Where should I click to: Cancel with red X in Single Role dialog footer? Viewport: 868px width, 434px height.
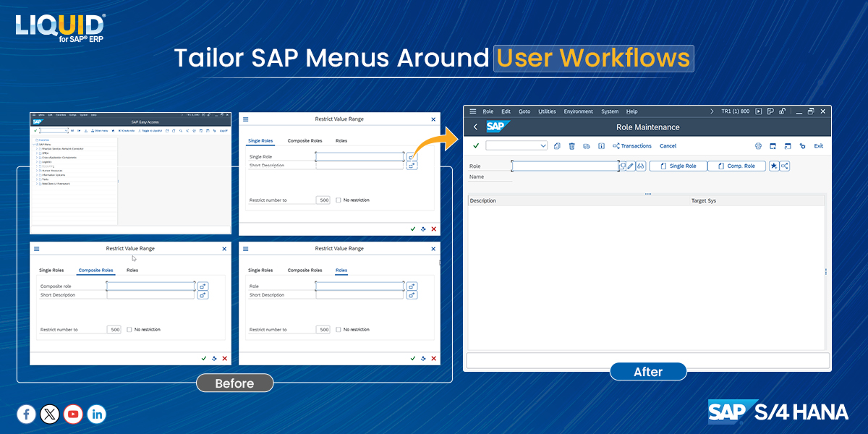[433, 229]
